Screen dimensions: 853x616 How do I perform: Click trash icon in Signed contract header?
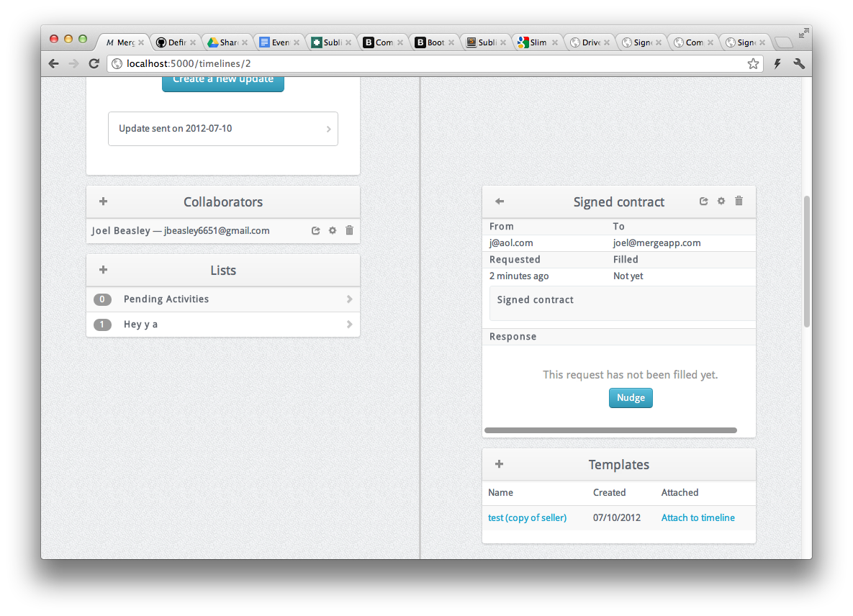click(x=739, y=201)
